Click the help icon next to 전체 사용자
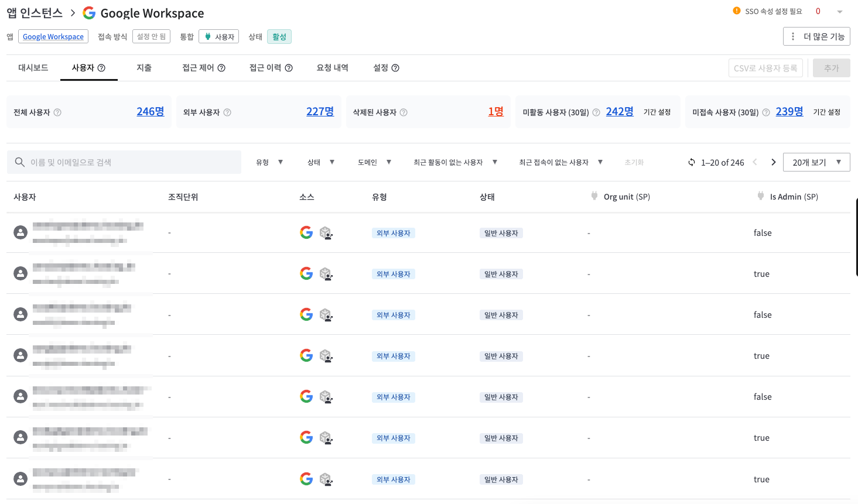Viewport: 858px width, 504px height. click(57, 112)
